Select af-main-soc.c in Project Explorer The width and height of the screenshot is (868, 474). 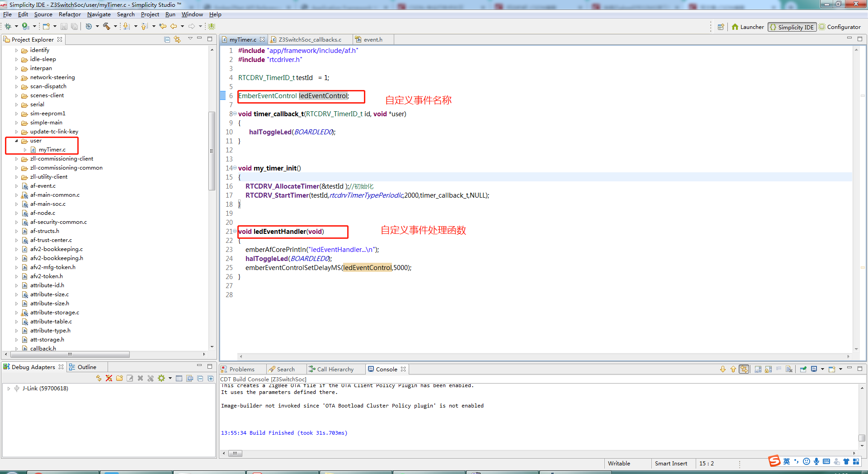(48, 204)
